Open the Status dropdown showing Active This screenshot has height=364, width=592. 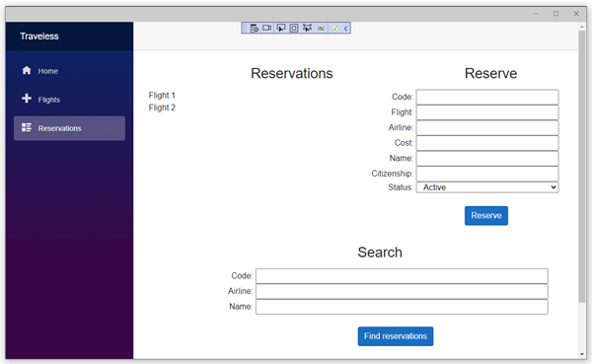(x=487, y=187)
